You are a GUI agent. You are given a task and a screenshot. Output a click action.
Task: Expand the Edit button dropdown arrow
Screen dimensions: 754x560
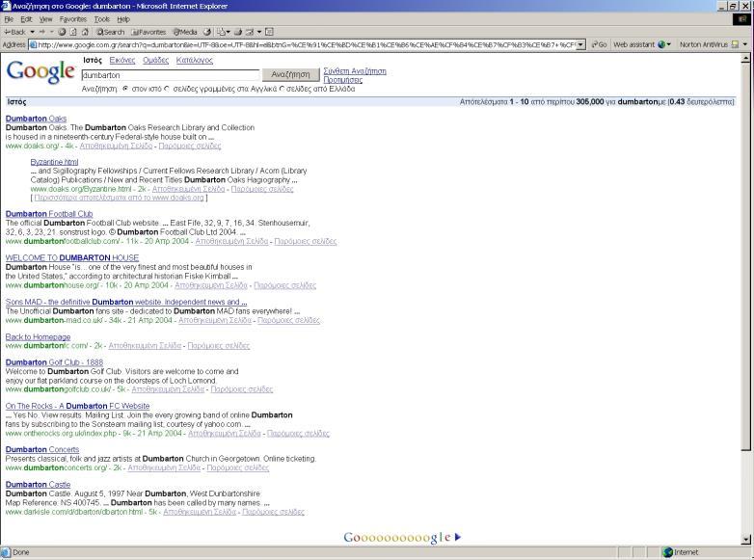pos(258,32)
